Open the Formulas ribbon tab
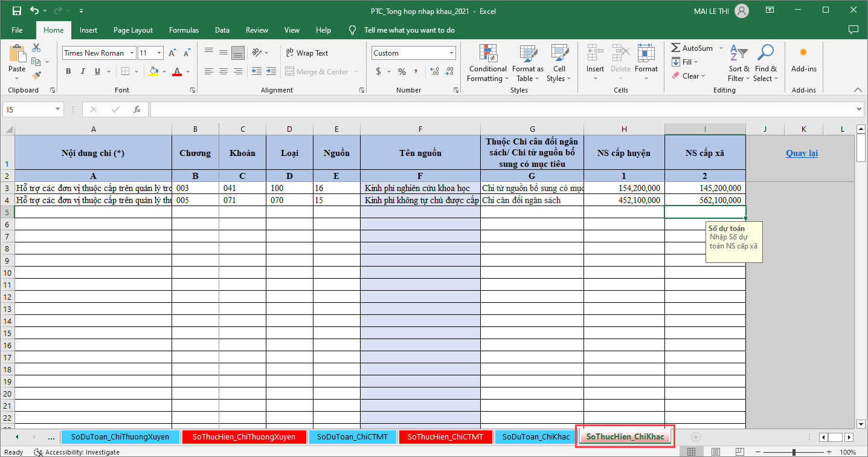 (x=184, y=30)
